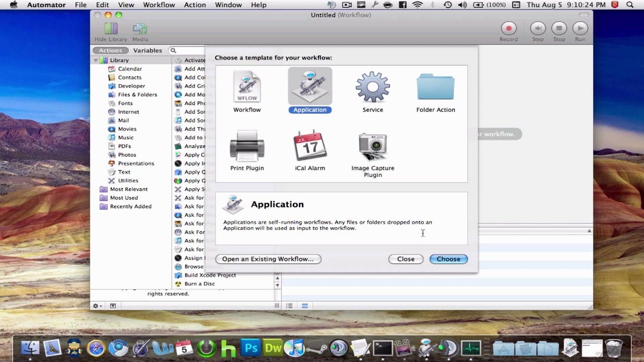The width and height of the screenshot is (644, 362).
Task: Launch Photoshop from the Dock
Action: coord(250,348)
